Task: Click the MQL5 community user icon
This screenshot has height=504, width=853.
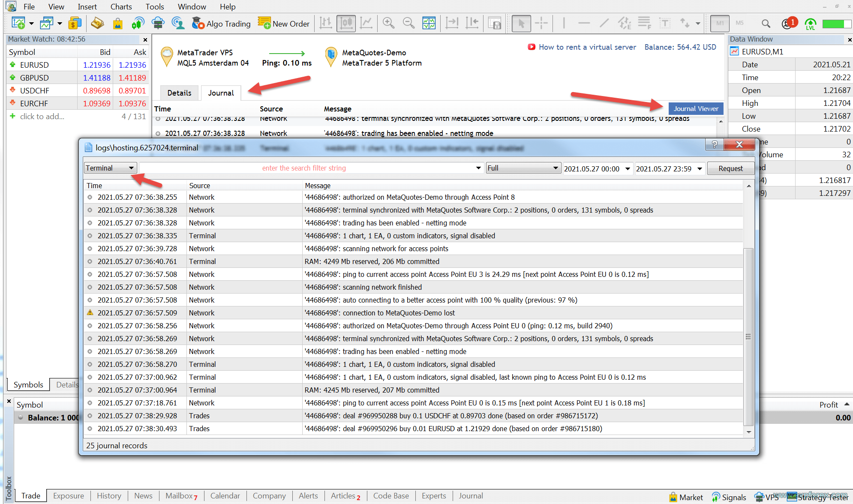Action: pyautogui.click(x=178, y=23)
